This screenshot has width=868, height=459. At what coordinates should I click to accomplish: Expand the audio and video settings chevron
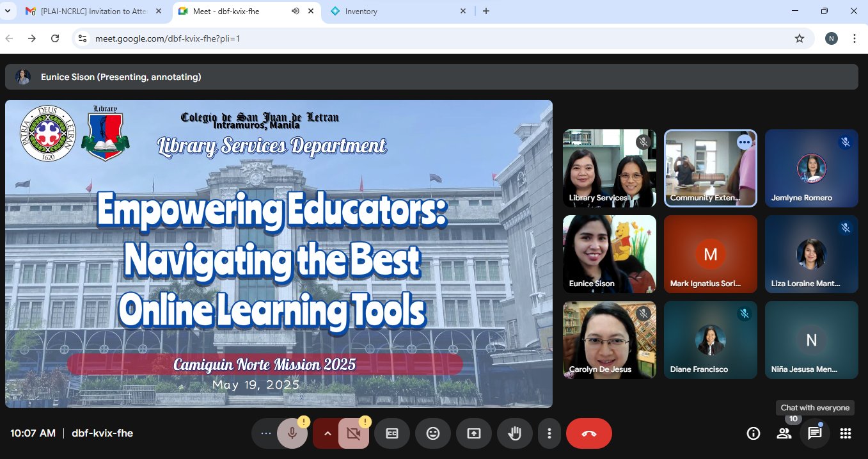[327, 433]
